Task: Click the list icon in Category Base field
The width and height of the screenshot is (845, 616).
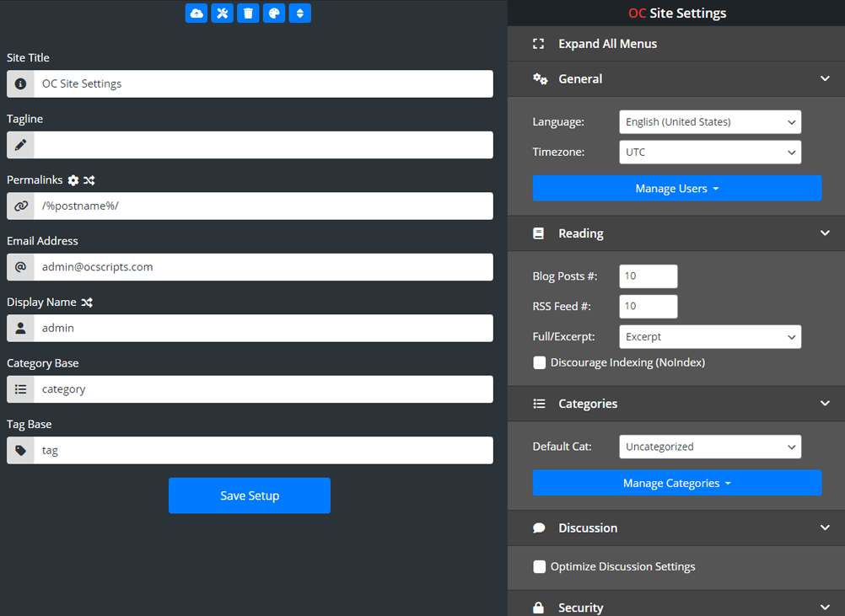Action: 20,389
